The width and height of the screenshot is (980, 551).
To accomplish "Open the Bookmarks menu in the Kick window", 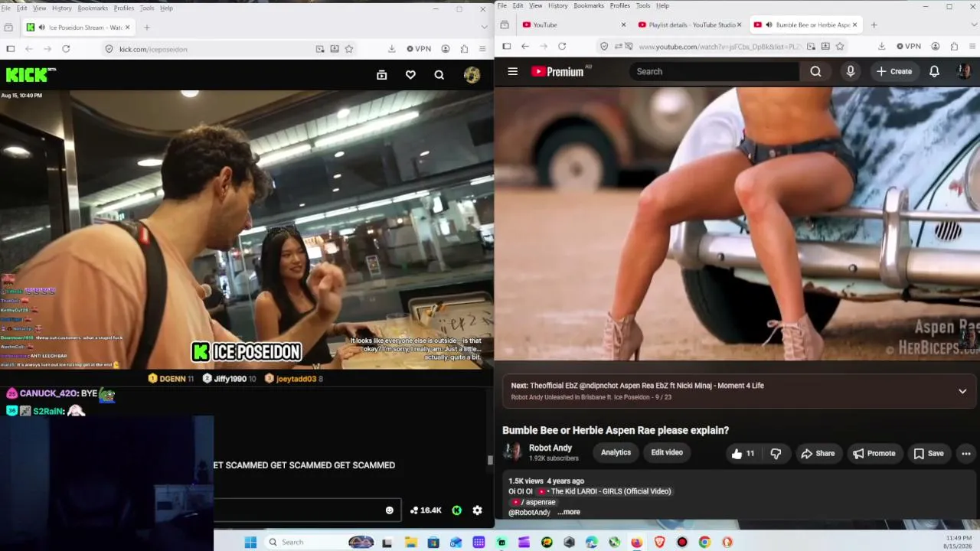I will point(93,8).
